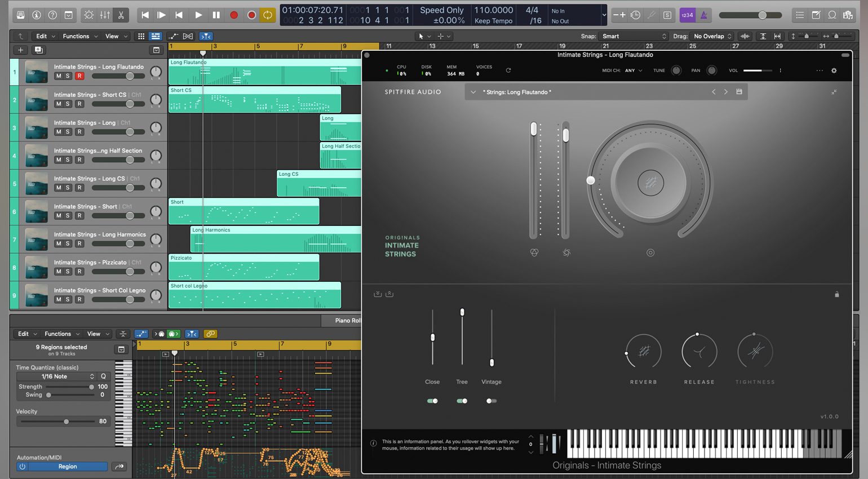Open Piano Roll Functions menu
The height and width of the screenshot is (479, 868).
tap(62, 334)
